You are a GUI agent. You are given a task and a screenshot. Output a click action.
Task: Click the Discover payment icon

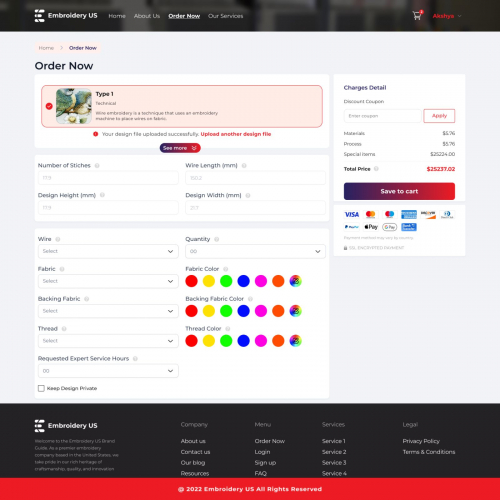(x=428, y=214)
